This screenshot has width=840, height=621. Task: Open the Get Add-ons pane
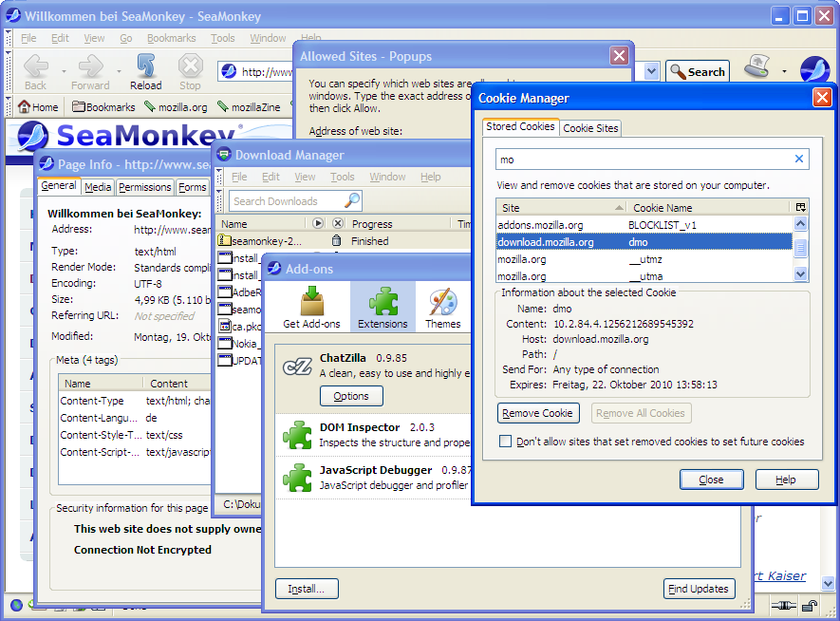click(311, 308)
